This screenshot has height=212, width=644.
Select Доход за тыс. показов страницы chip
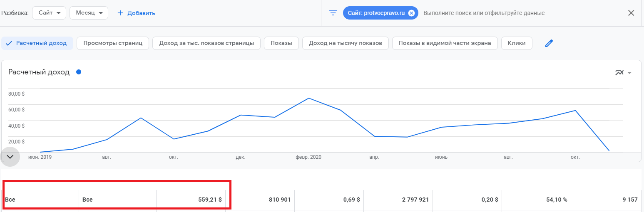[x=206, y=43]
